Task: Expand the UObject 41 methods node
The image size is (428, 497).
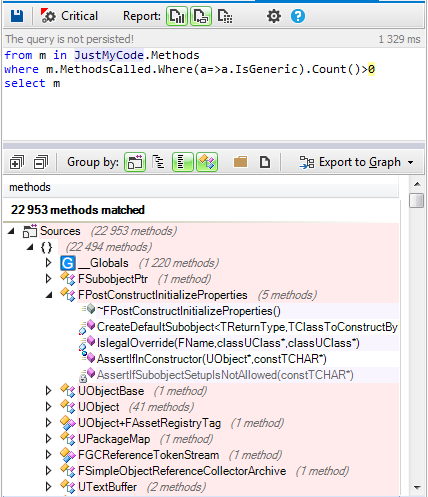Action: point(48,407)
